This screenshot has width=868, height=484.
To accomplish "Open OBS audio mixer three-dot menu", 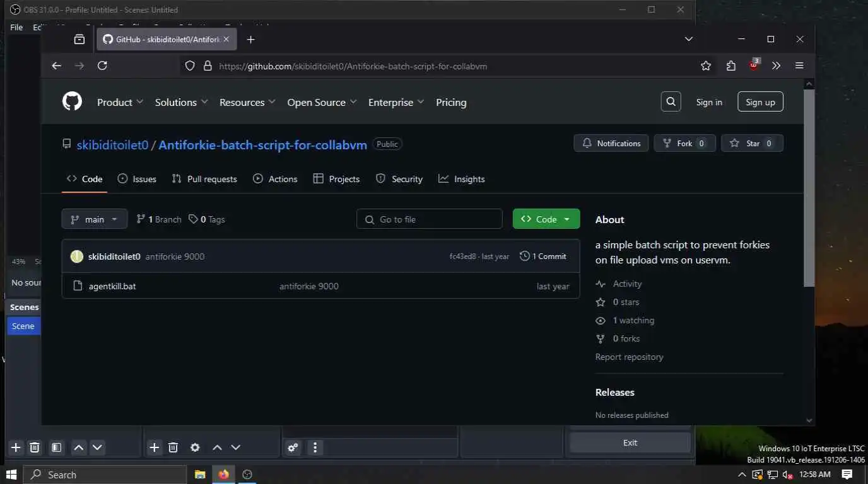I will click(315, 447).
